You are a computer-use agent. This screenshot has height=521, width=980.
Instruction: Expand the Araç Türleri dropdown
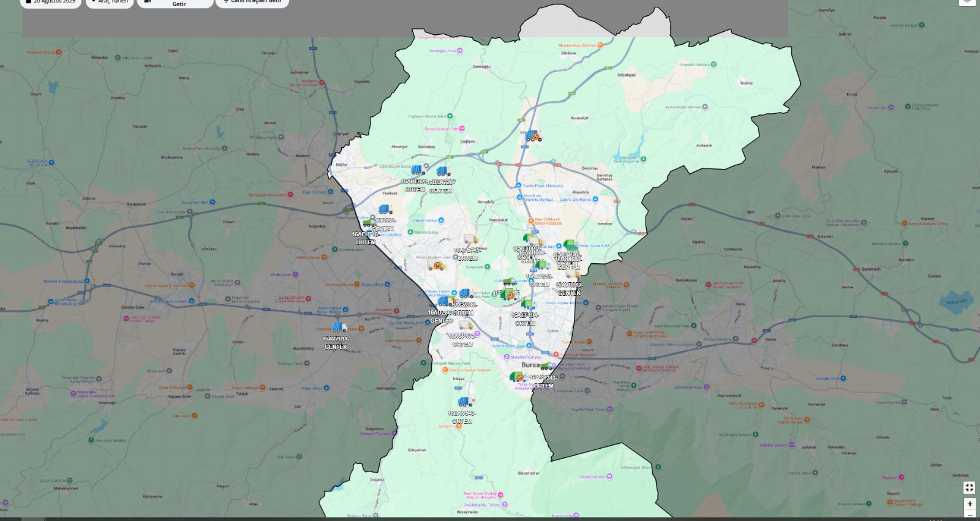(x=110, y=2)
